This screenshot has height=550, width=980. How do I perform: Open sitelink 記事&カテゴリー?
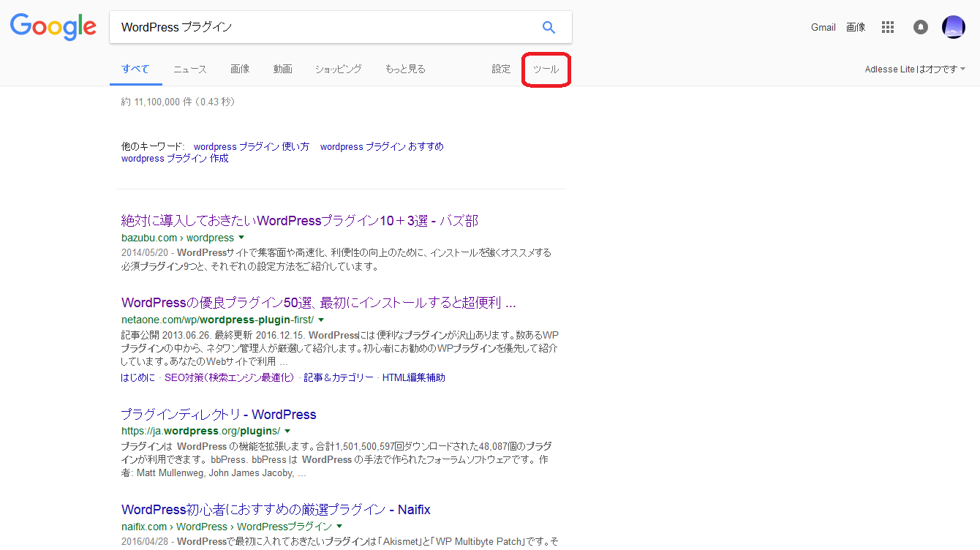click(x=339, y=378)
